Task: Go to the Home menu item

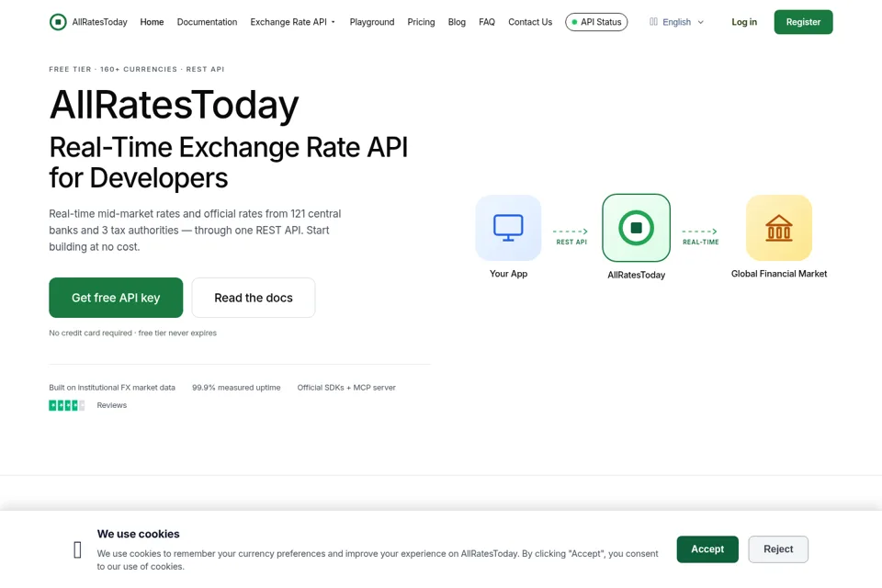Action: tap(152, 22)
